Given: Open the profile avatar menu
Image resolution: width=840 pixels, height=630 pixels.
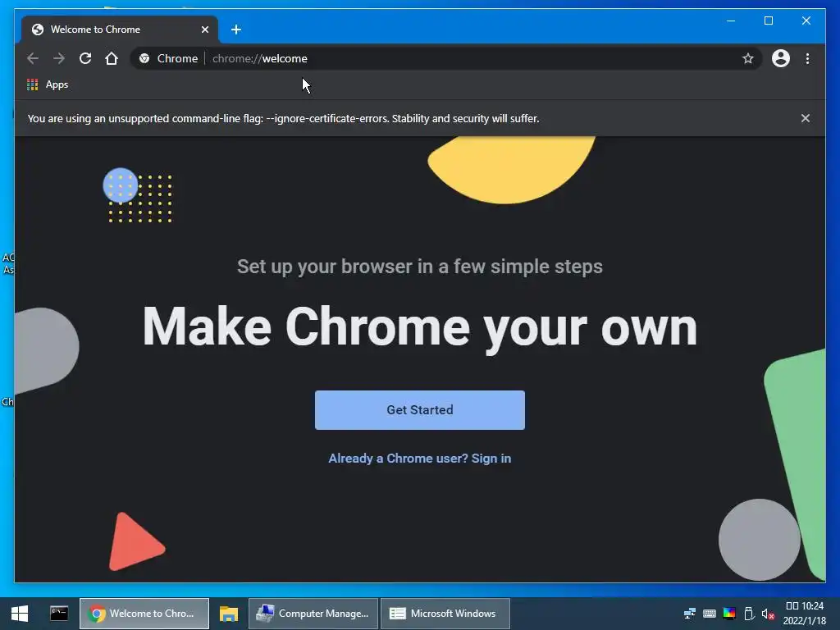Looking at the screenshot, I should coord(781,58).
